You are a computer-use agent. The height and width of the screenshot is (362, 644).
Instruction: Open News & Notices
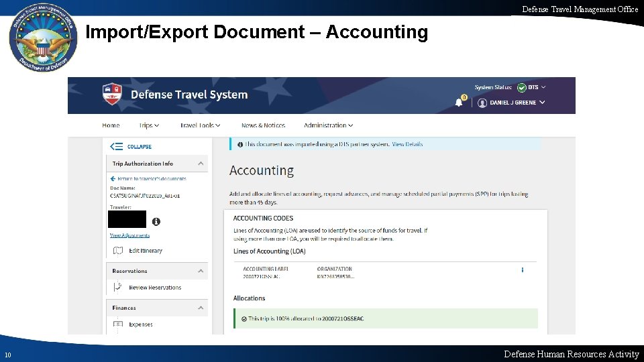coord(263,125)
